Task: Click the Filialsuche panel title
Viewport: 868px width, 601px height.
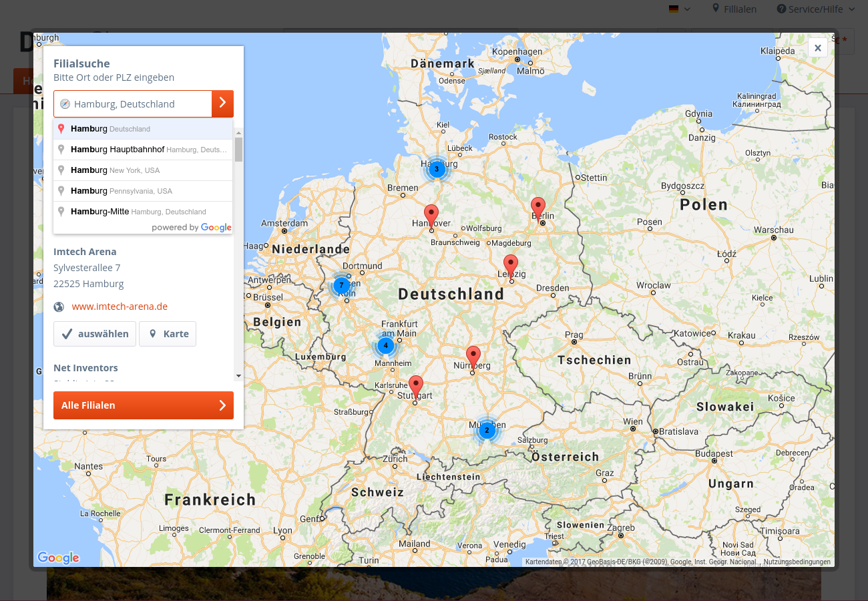Action: coord(81,63)
